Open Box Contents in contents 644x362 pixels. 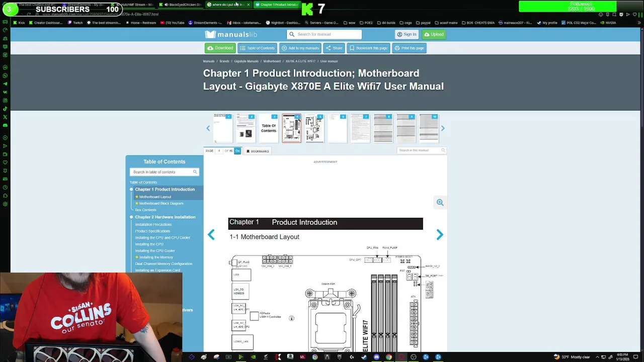coord(145,210)
